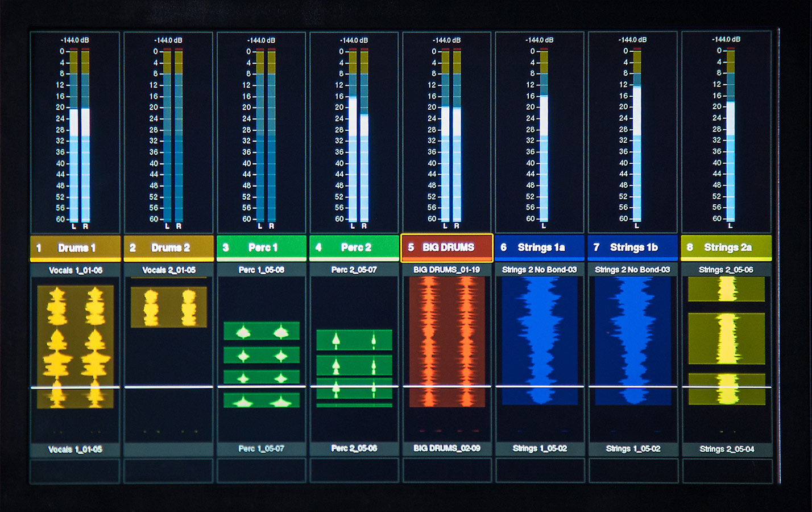Image resolution: width=812 pixels, height=512 pixels.
Task: Click the top Strings 2a waveform region
Action: click(x=726, y=289)
